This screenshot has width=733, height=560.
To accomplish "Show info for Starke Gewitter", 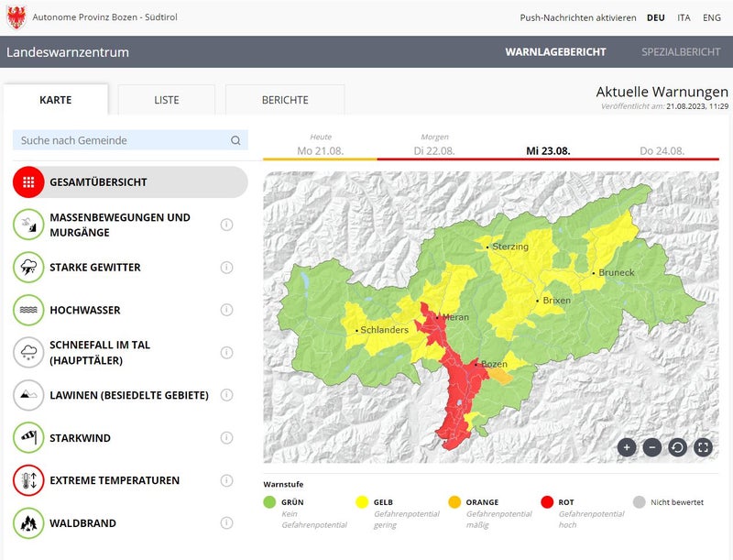I will pyautogui.click(x=227, y=268).
